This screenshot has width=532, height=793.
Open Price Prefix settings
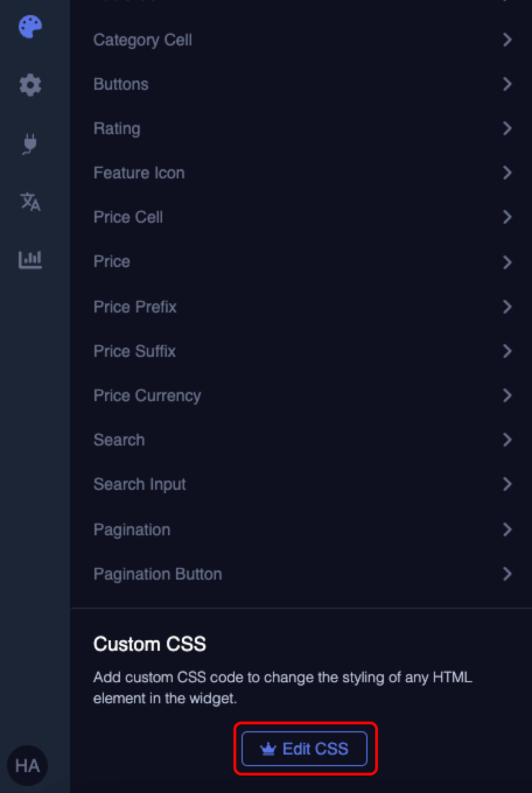[135, 307]
